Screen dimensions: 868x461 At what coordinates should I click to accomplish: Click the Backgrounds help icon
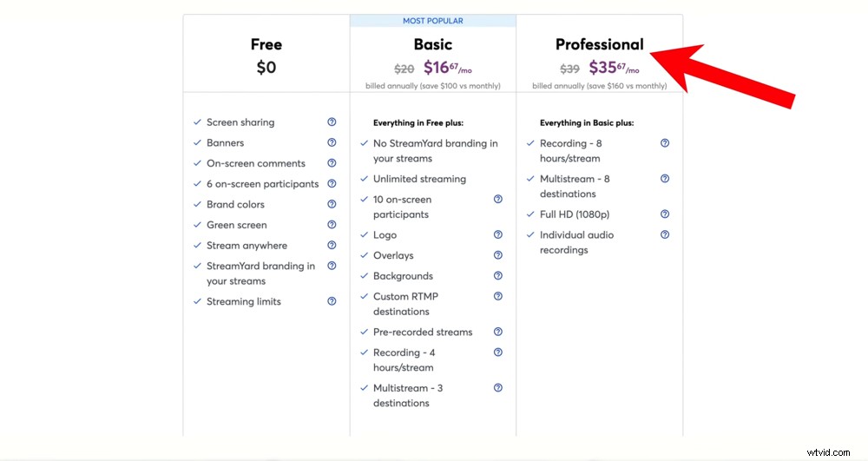(x=498, y=275)
